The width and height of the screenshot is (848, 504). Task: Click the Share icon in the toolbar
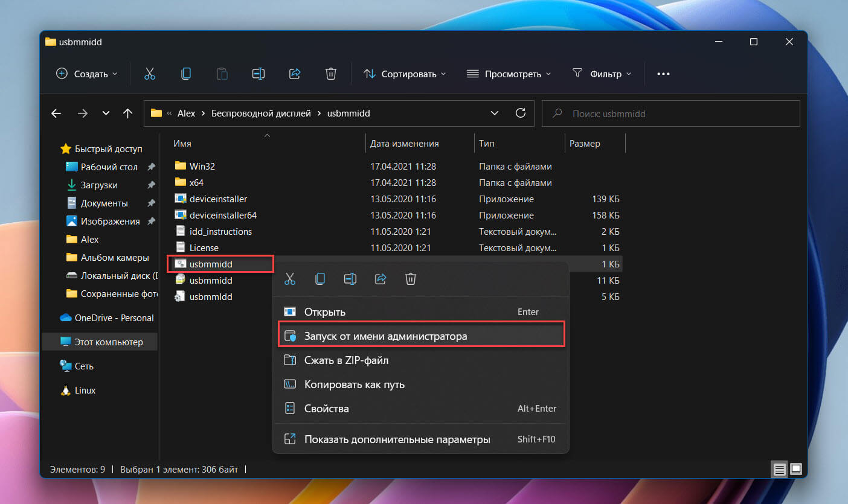tap(295, 74)
